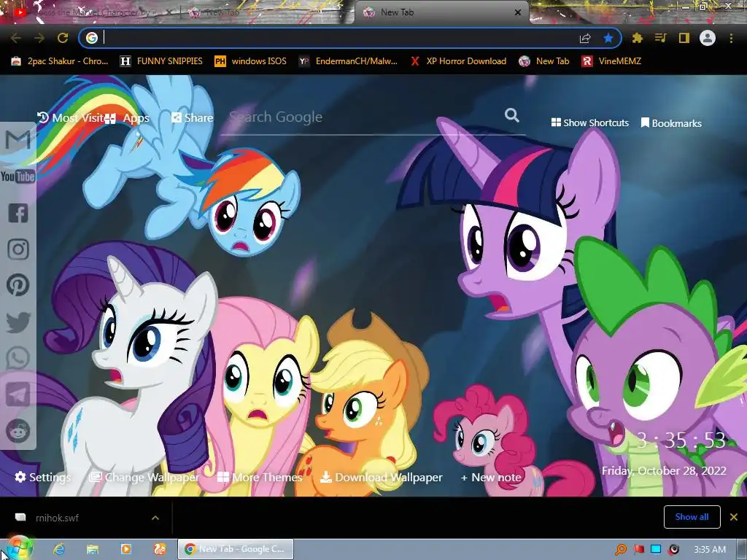Go forward with the forward arrow
Viewport: 747px width, 560px height.
click(x=39, y=38)
